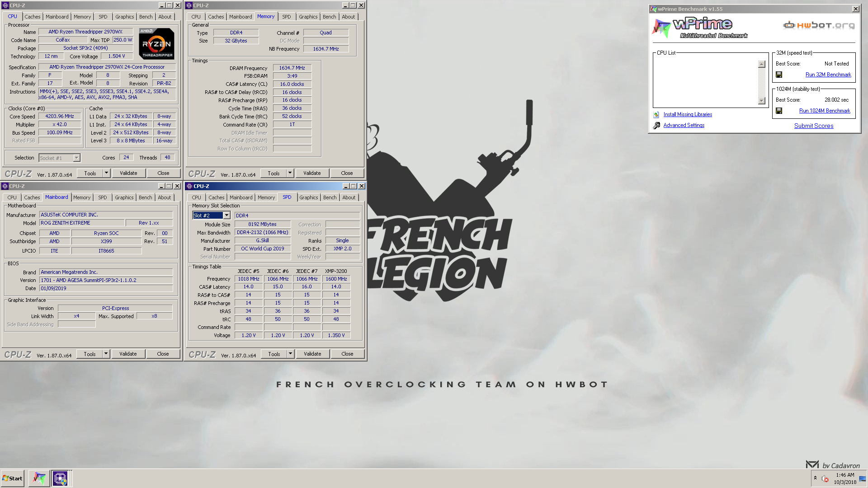The height and width of the screenshot is (488, 868).
Task: Open the Slot #2 memory slot dropdown
Action: [x=227, y=216]
